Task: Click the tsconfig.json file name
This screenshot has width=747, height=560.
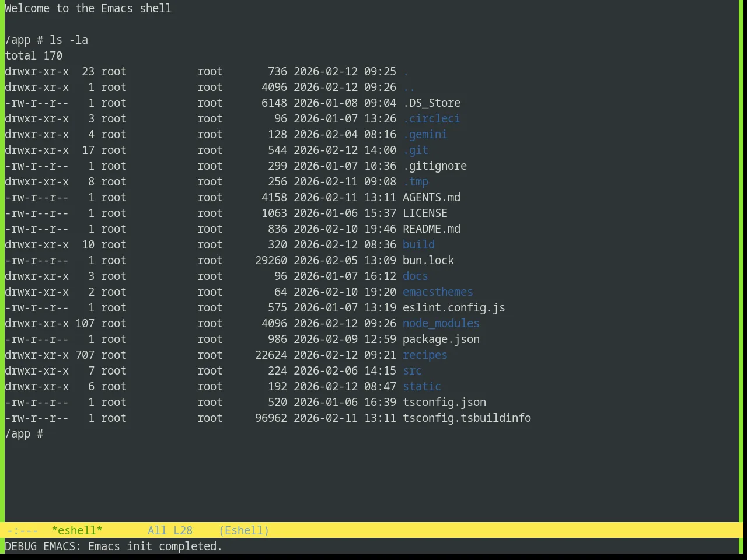Action: pyautogui.click(x=444, y=402)
